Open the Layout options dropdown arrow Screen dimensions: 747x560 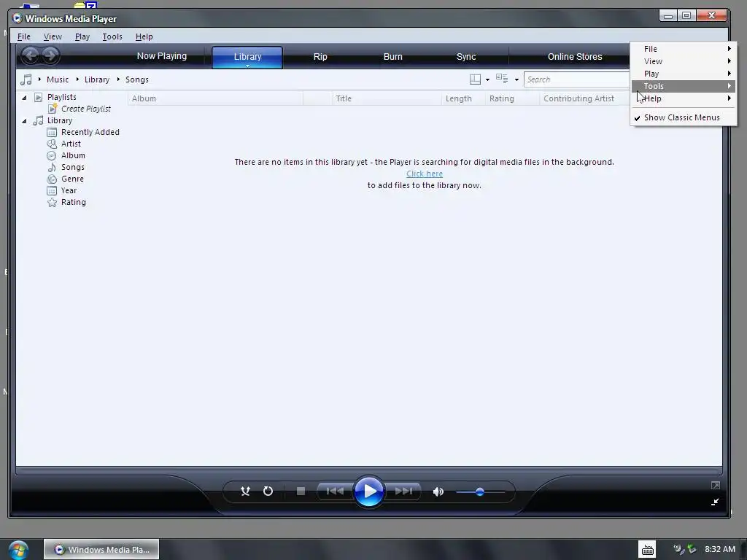487,79
